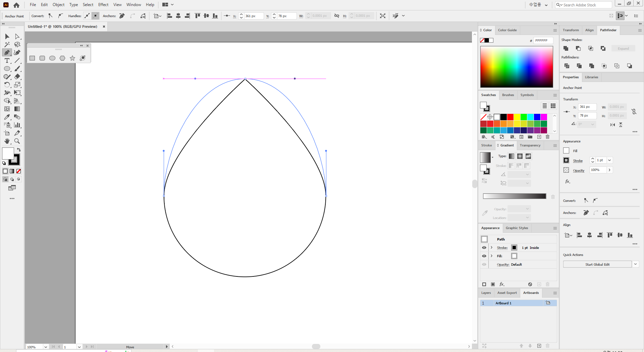Toggle constrain width and height proportions link
644x352 pixels.
pyautogui.click(x=634, y=112)
